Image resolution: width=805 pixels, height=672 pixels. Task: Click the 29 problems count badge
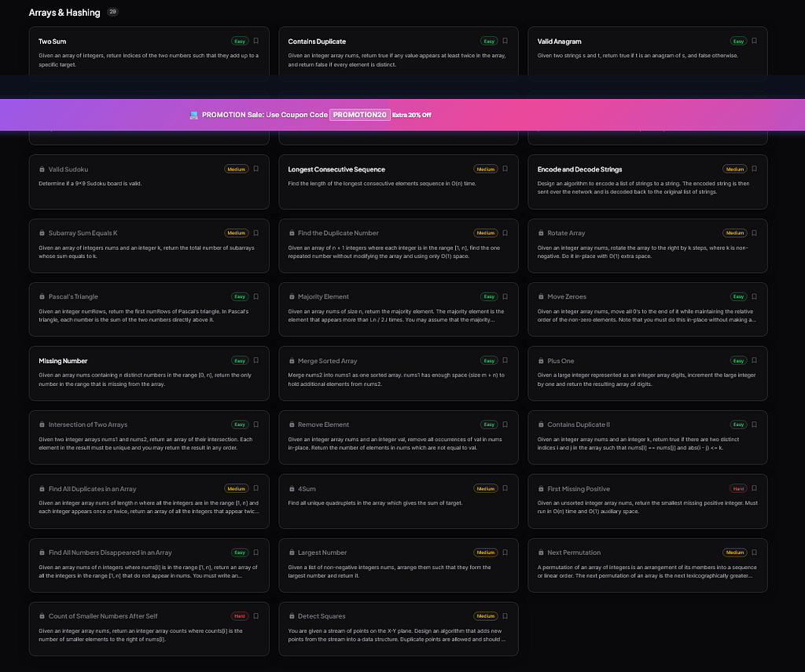[x=112, y=12]
